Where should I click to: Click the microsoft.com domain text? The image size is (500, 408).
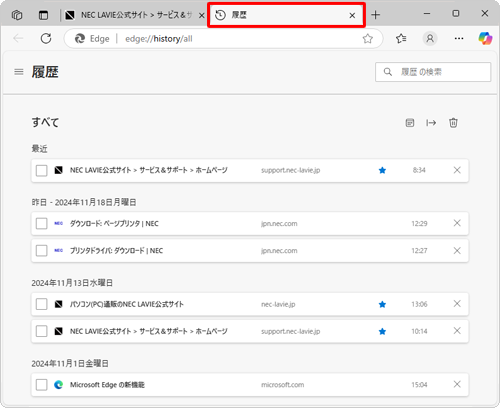[x=282, y=385]
